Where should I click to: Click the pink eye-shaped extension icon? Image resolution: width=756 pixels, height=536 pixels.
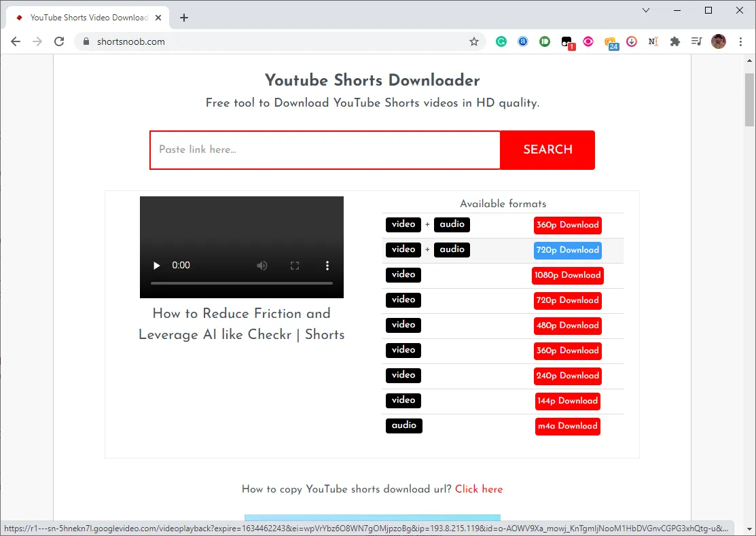point(588,41)
